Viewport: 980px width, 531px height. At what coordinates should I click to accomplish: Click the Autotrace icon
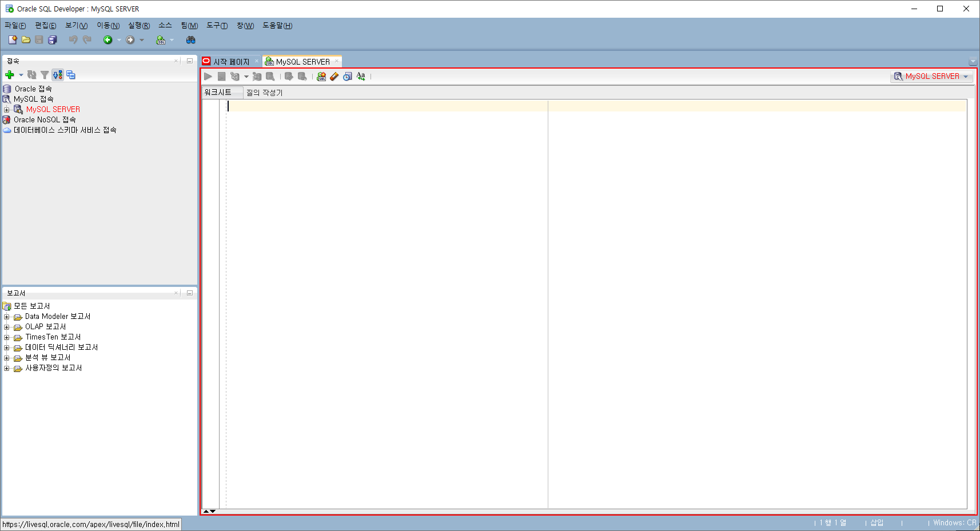tap(257, 76)
